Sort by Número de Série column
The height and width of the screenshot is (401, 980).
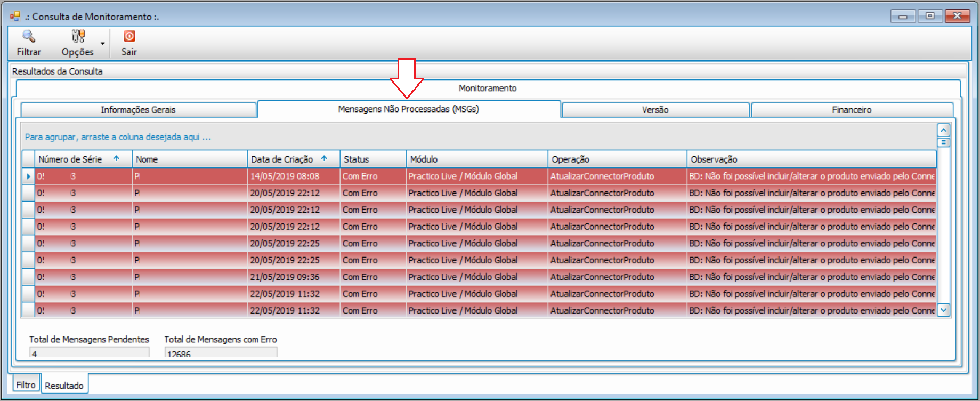tap(83, 159)
